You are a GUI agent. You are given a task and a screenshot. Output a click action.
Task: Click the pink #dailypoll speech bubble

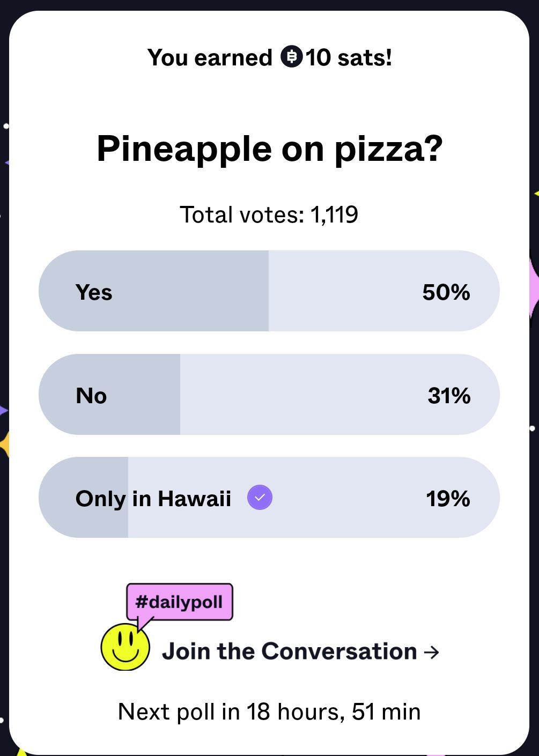coord(179,602)
